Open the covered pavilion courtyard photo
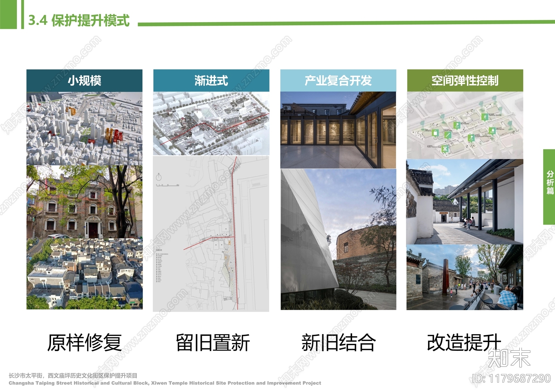The image size is (555, 392). tap(465, 202)
